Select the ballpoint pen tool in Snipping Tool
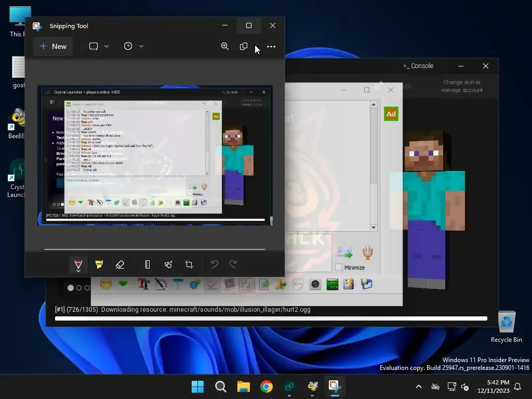This screenshot has width=532, height=399. [x=78, y=264]
